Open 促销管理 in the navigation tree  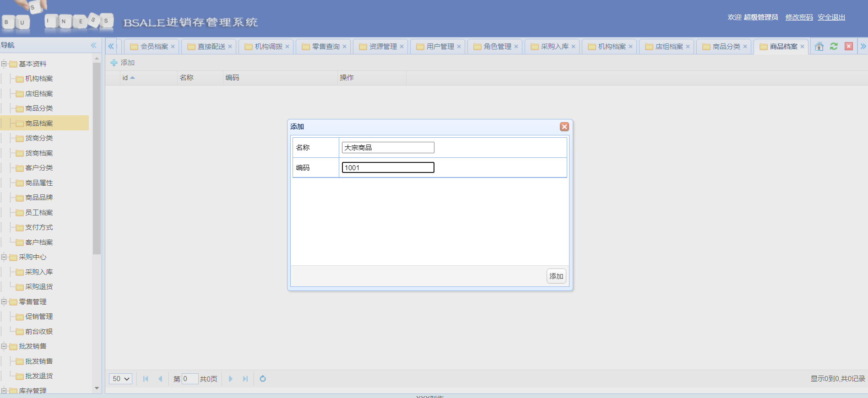click(39, 317)
